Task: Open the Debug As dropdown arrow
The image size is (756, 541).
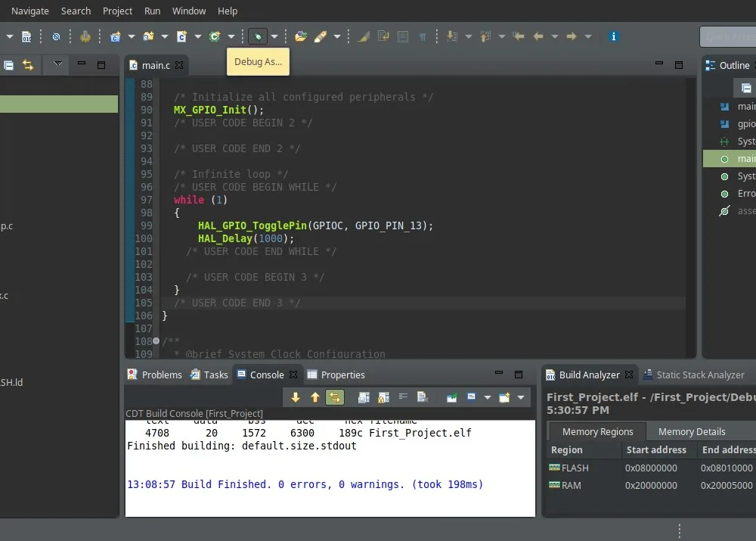Action: click(x=274, y=36)
